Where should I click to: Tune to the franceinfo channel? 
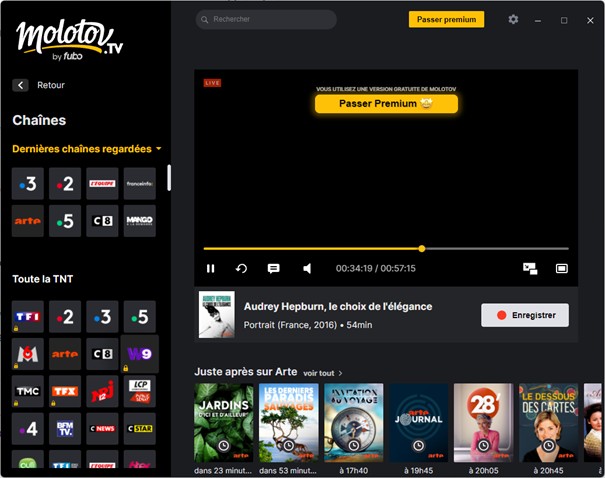click(139, 184)
